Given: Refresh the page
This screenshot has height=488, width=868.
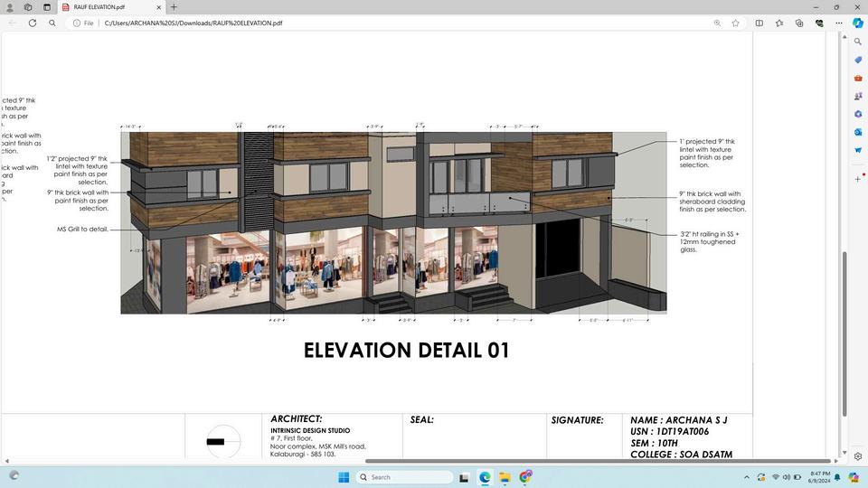Looking at the screenshot, I should click(x=33, y=23).
